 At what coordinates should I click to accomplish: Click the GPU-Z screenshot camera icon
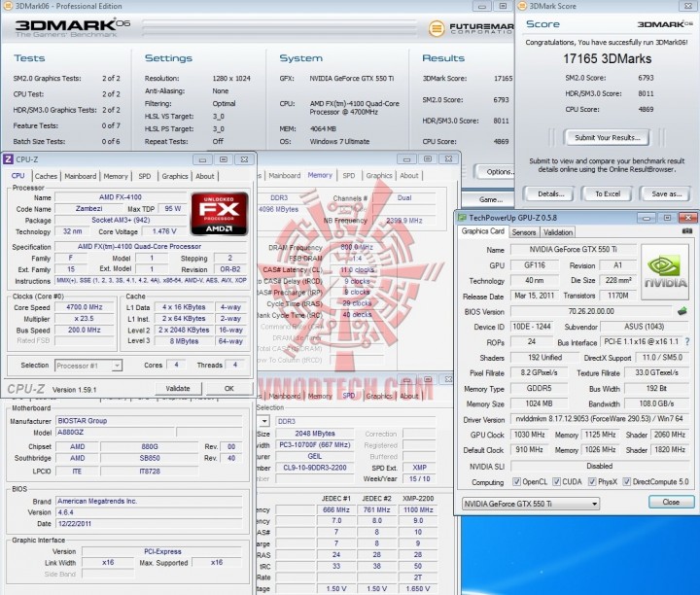pos(687,230)
